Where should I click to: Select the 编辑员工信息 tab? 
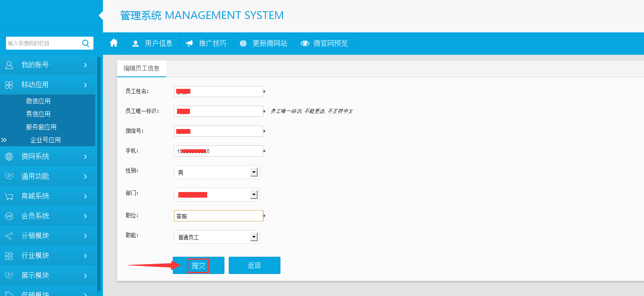tap(142, 68)
